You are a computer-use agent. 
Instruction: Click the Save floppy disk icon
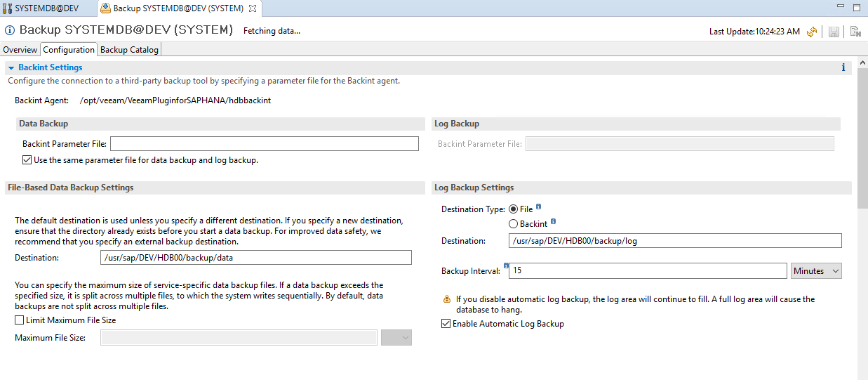834,32
